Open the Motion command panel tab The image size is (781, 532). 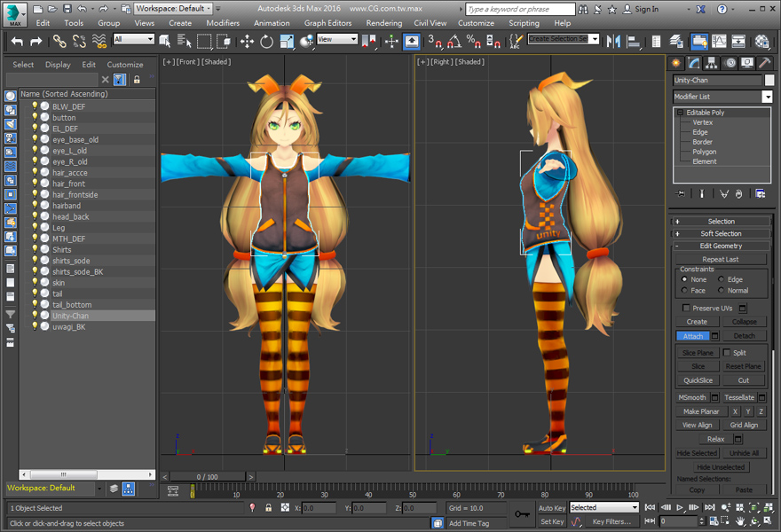730,63
